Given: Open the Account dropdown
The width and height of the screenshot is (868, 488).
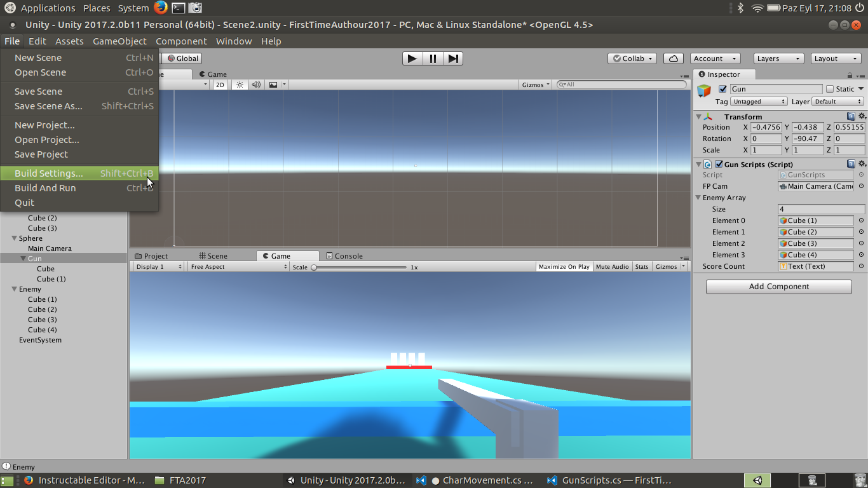Looking at the screenshot, I should [715, 58].
